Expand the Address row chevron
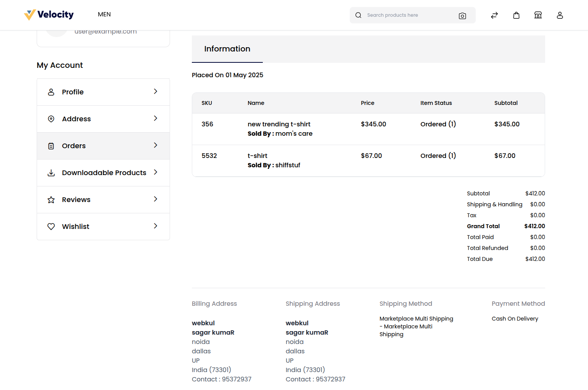 click(156, 118)
